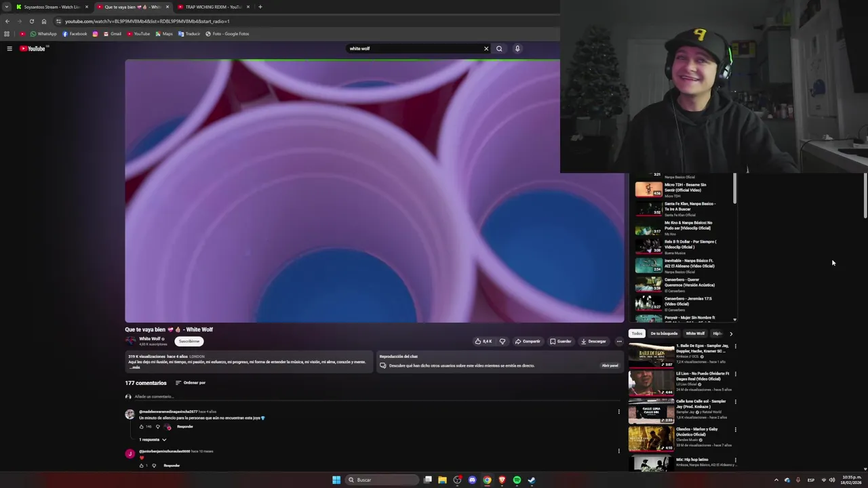
Task: Play 'Calle luna Calle sol' thumbnail
Action: [651, 411]
